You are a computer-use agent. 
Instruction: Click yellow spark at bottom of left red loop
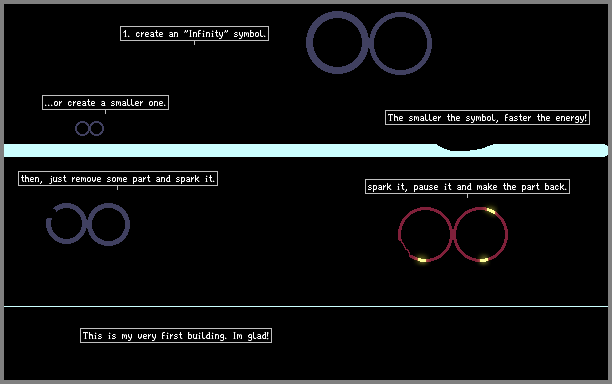tap(422, 260)
